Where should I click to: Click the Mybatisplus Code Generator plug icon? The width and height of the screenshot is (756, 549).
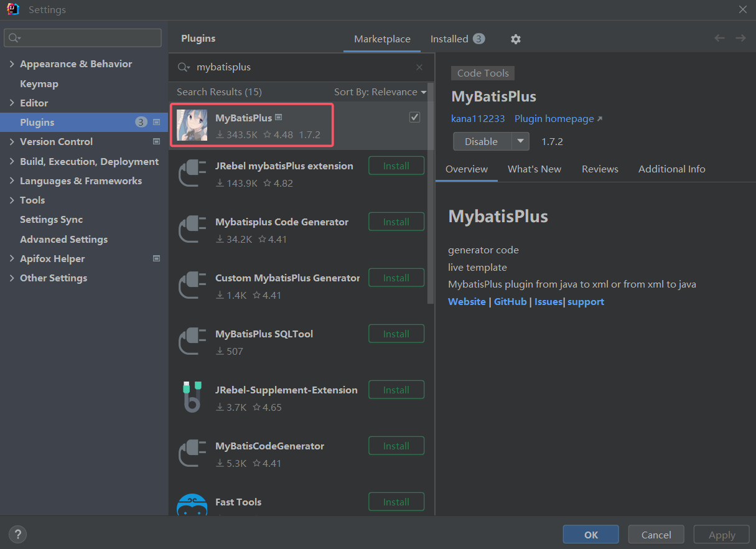pyautogui.click(x=192, y=230)
